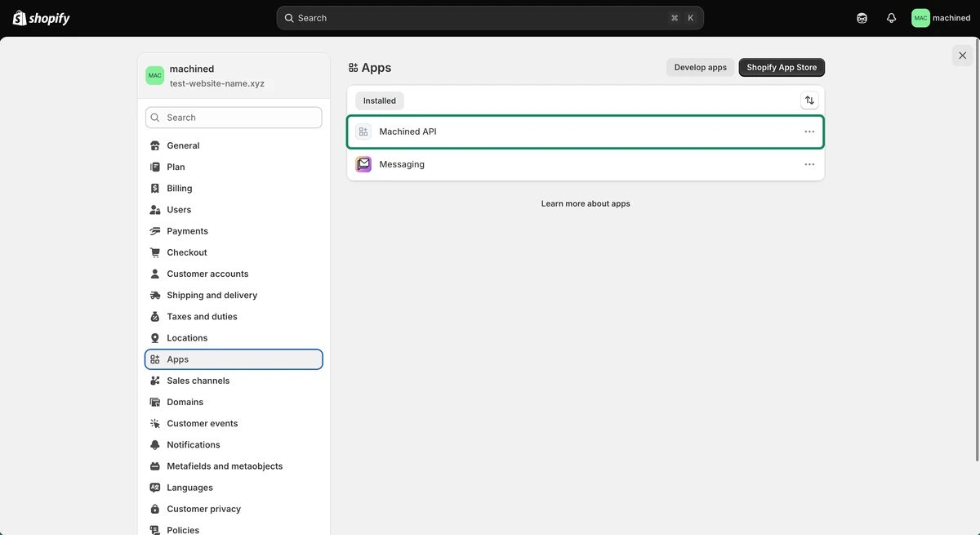Click the Metafields and metaobjects icon
Viewport: 980px width, 535px height.
(155, 466)
